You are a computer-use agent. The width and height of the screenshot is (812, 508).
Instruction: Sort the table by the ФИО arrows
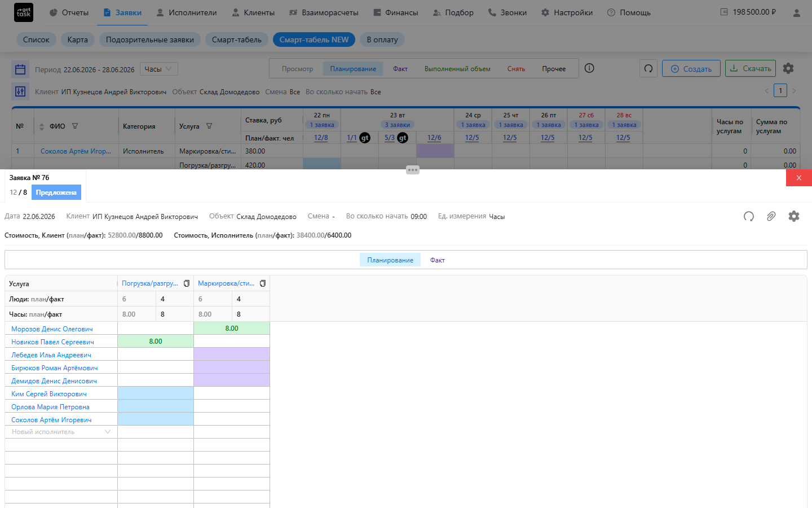(x=41, y=126)
